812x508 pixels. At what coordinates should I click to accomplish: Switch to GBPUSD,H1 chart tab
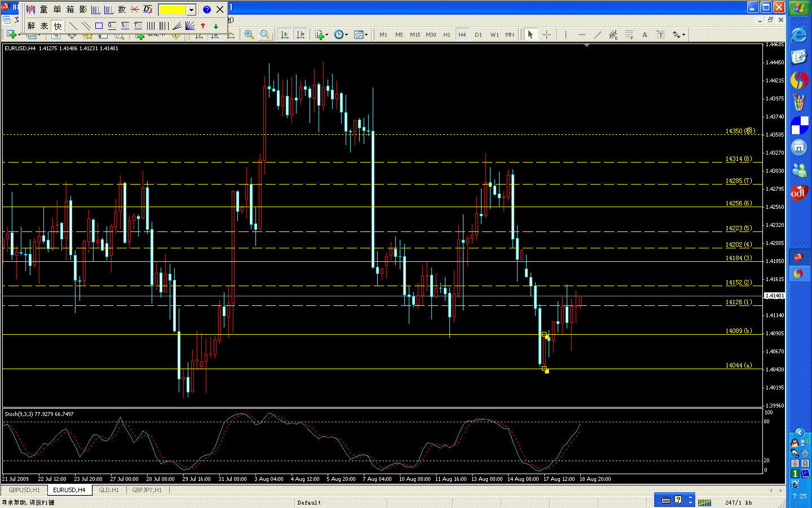pos(24,490)
